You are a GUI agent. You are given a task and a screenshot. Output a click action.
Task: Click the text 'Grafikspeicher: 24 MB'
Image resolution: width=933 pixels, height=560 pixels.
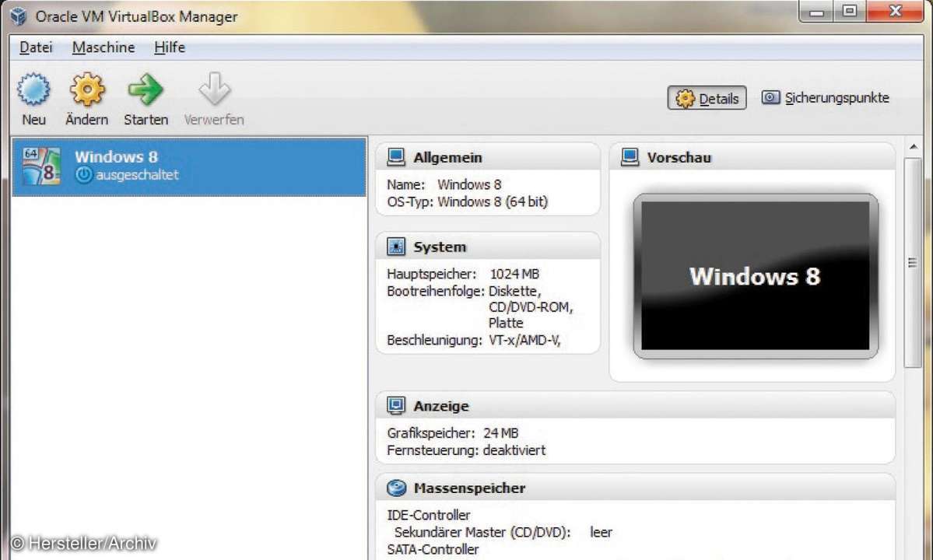coord(452,432)
